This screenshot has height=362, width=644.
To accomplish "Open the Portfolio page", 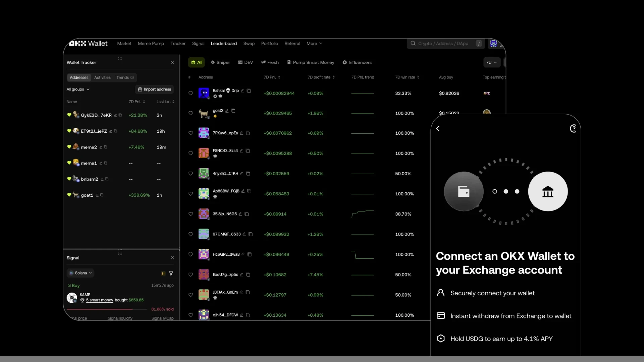I will (x=269, y=43).
